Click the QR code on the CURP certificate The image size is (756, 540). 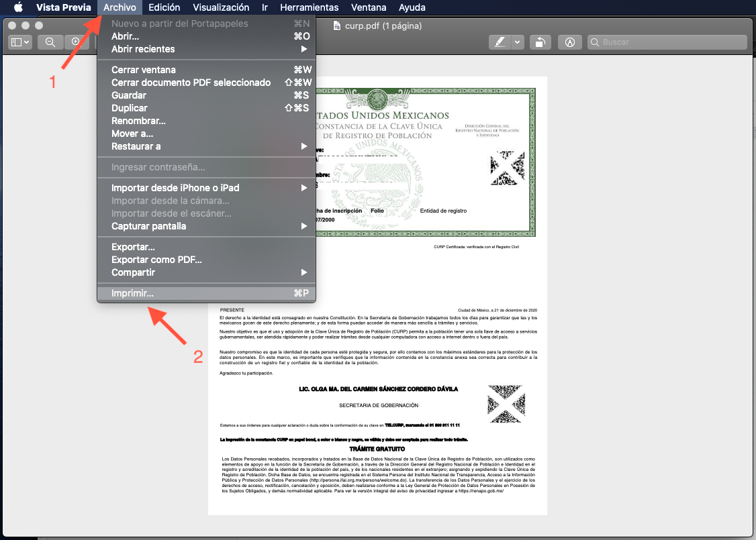[507, 167]
